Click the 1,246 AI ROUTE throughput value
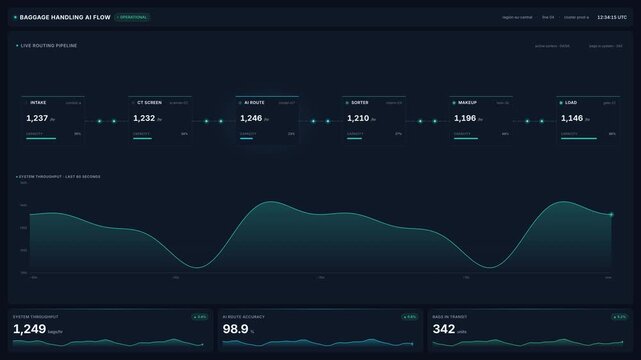This screenshot has height=360, width=641. tap(251, 119)
